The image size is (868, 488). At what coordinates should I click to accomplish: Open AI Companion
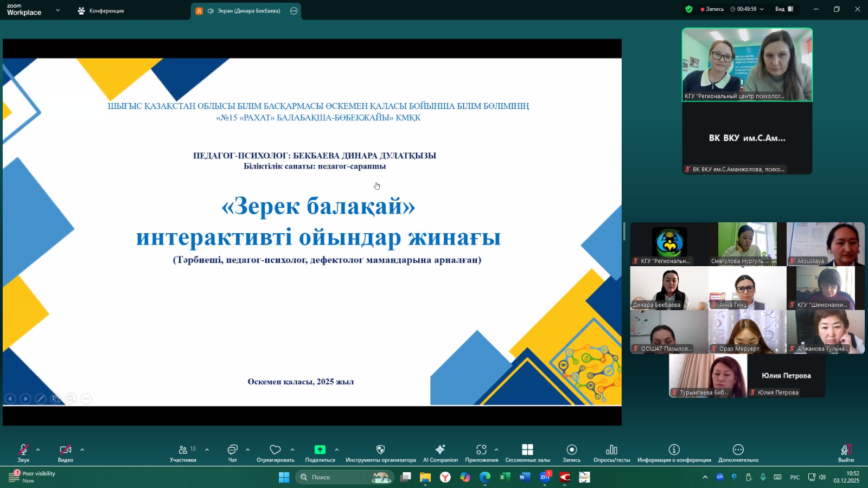click(440, 453)
